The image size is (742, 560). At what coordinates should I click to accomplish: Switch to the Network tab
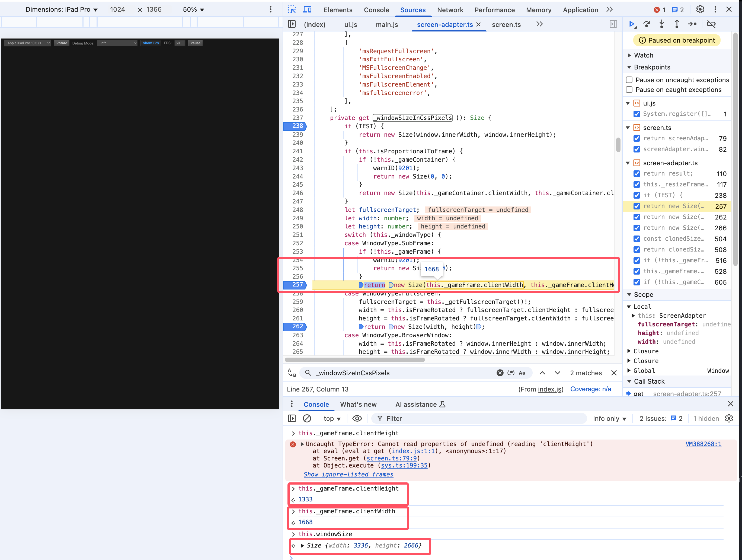[x=450, y=10]
